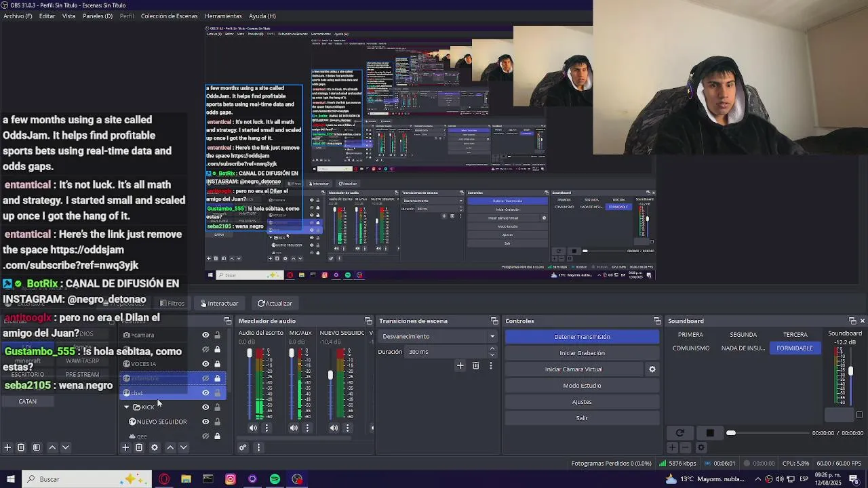Decrease transition duration with down arrow

[x=492, y=354]
